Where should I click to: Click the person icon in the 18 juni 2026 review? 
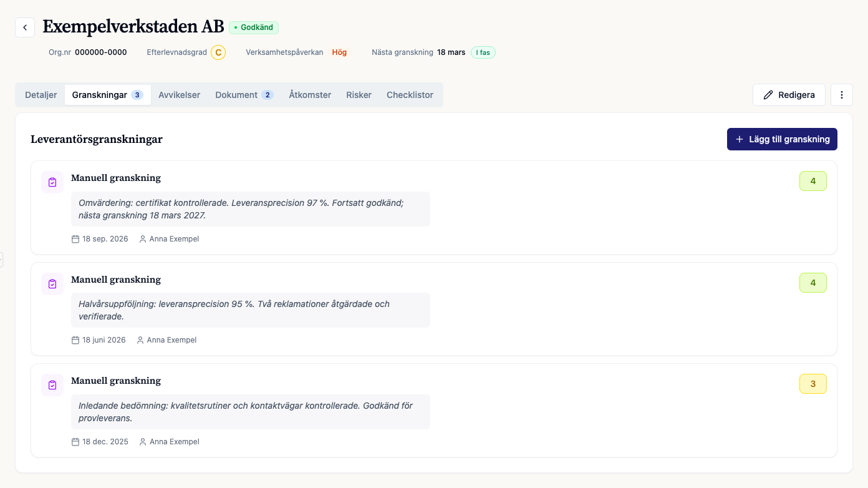(140, 340)
